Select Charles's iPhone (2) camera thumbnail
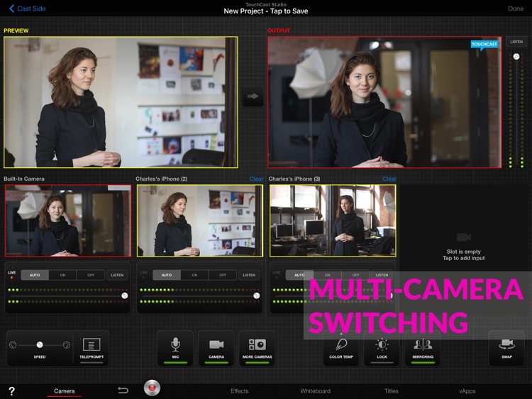The height and width of the screenshot is (399, 532). 200,220
